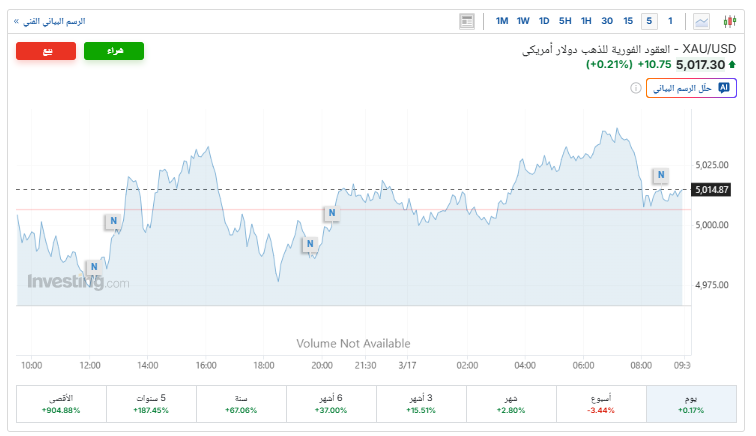Switch to the 5 سنوات period tab
This screenshot has width=756, height=436.
151,404
